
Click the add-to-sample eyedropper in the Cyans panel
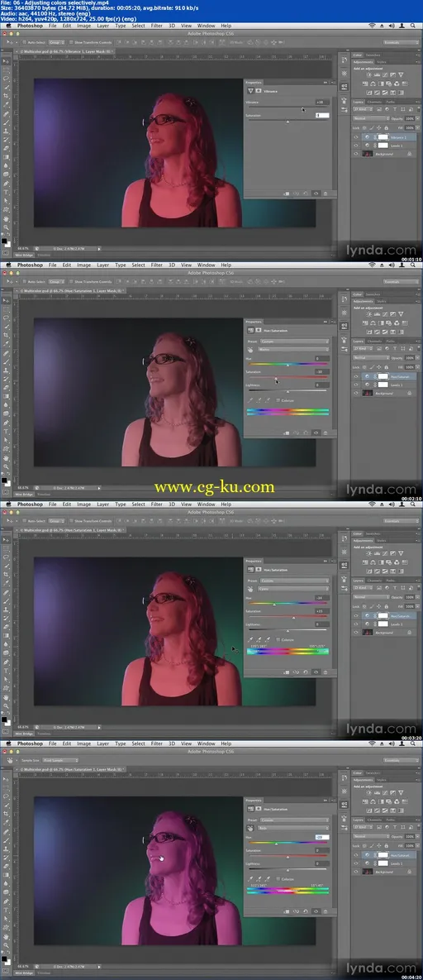(259, 640)
